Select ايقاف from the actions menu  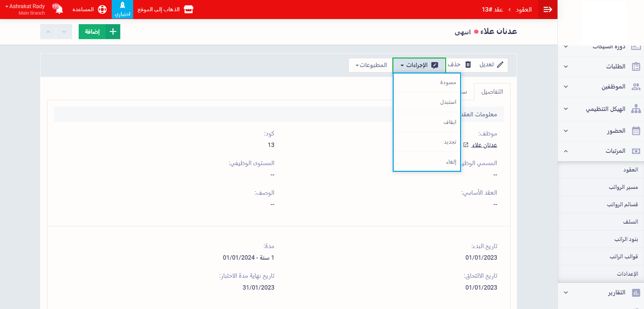450,122
